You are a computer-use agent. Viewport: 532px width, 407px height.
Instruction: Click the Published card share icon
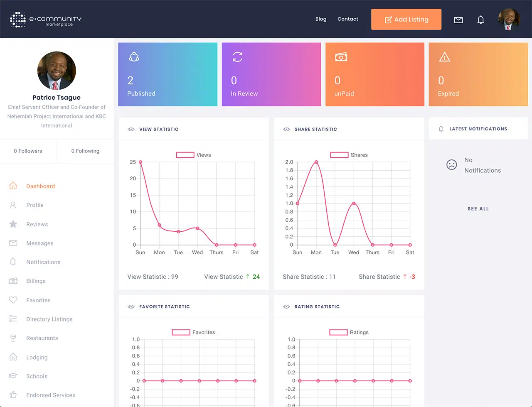pos(134,57)
